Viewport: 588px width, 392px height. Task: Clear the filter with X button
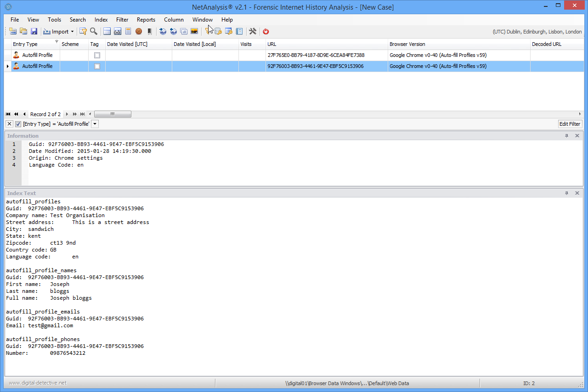(9, 124)
